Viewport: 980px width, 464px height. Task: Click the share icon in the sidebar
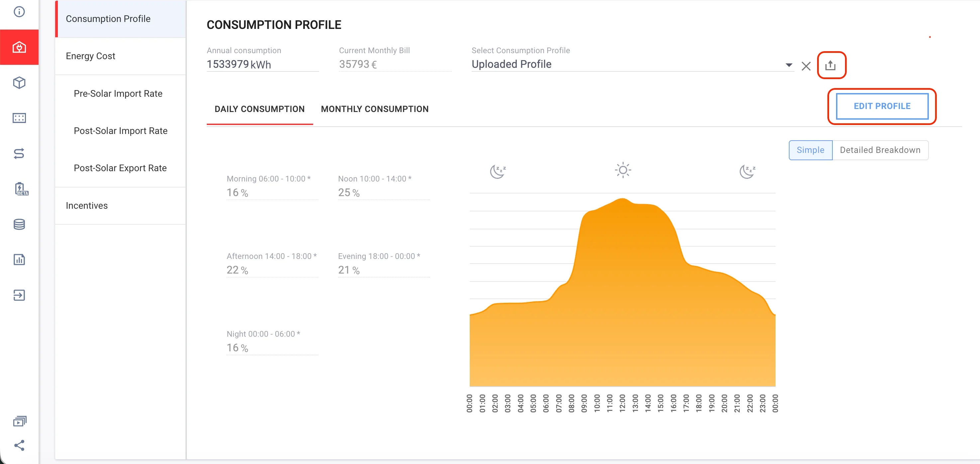pyautogui.click(x=19, y=445)
